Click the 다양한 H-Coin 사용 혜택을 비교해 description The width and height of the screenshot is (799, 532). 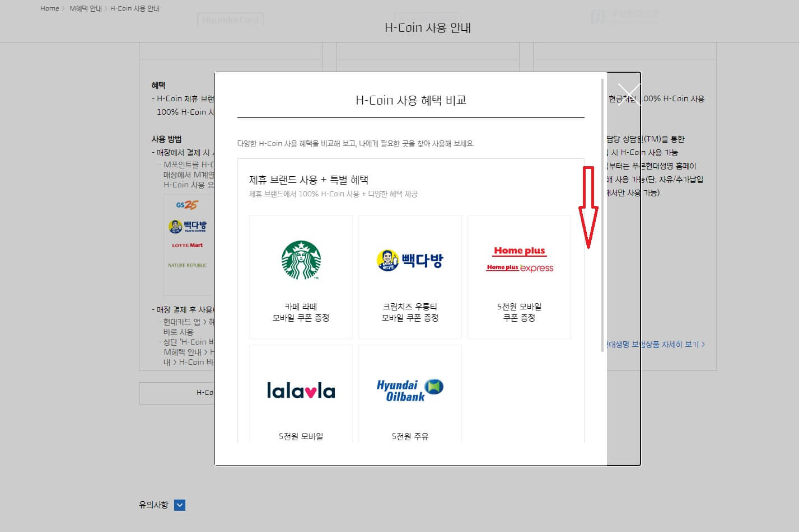pyautogui.click(x=356, y=143)
